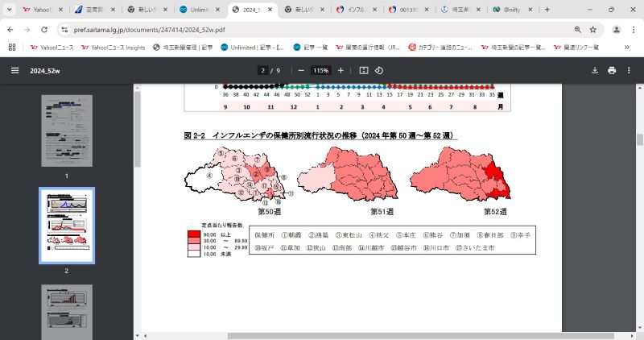The image size is (644, 340).
Task: Print the PDF document
Action: pos(612,70)
